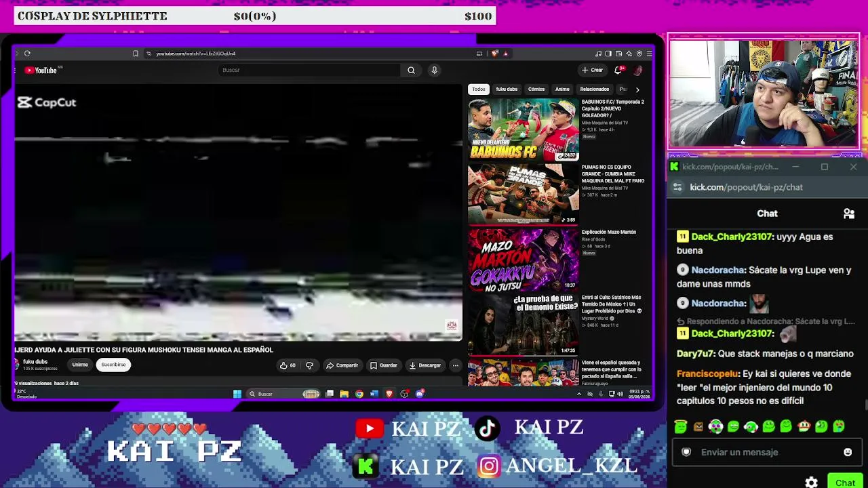The height and width of the screenshot is (488, 868).
Task: Show hidden system tray icons
Action: pos(578,394)
